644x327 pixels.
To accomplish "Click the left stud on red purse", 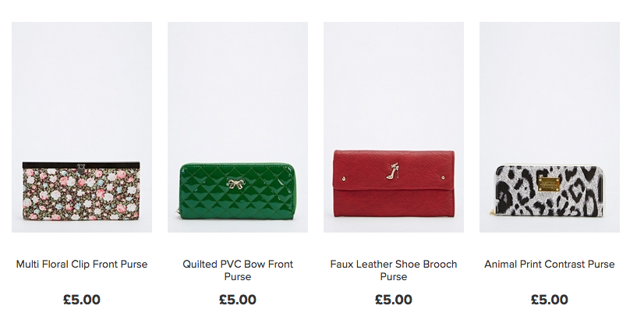I will 343,179.
